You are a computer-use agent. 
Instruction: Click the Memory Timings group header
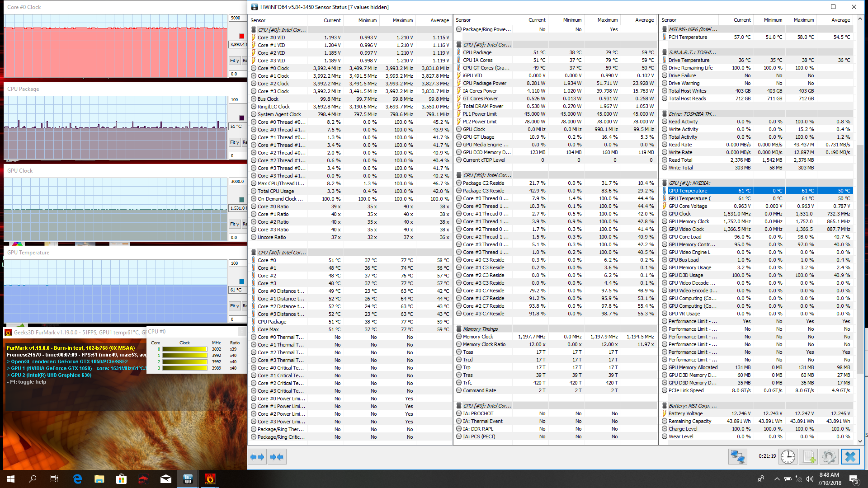point(555,329)
